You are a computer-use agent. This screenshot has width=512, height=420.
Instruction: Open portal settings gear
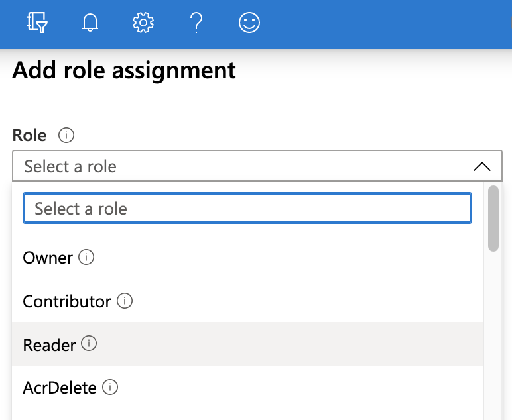pos(143,23)
